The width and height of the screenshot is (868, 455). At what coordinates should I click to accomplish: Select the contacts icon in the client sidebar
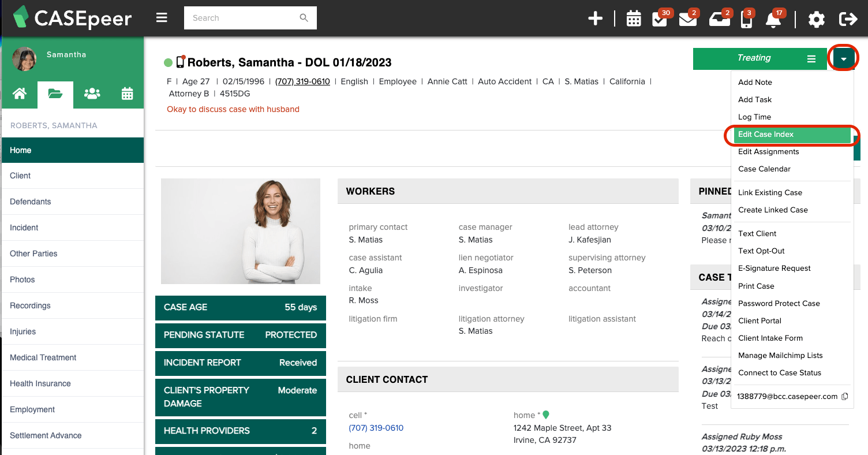pos(91,94)
